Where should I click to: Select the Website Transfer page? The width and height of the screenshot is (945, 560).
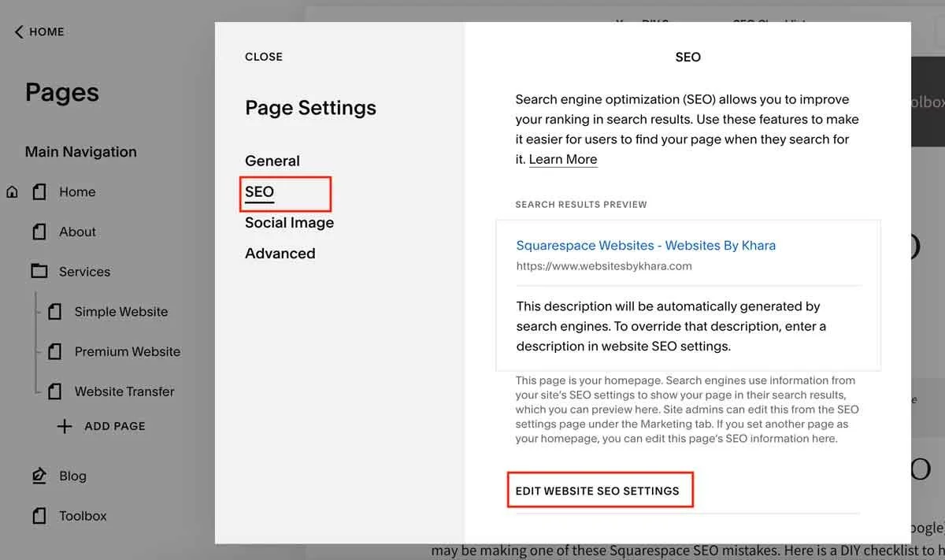tap(124, 391)
